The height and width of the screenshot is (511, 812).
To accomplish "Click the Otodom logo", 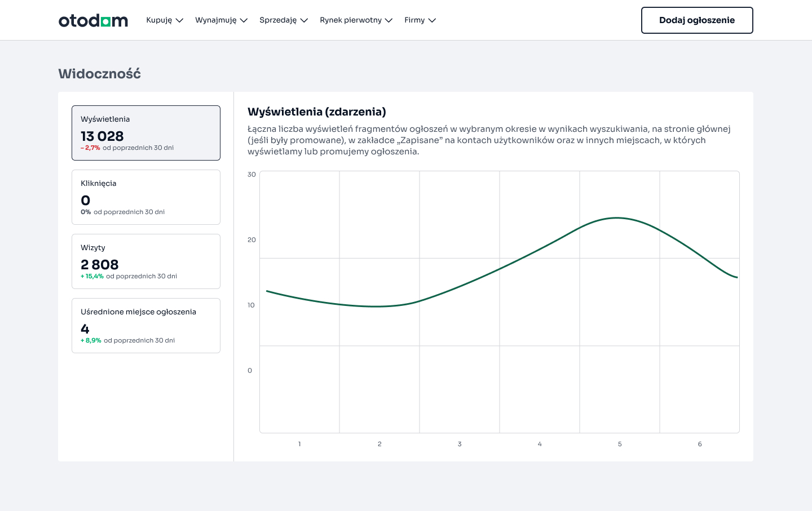I will click(x=93, y=20).
